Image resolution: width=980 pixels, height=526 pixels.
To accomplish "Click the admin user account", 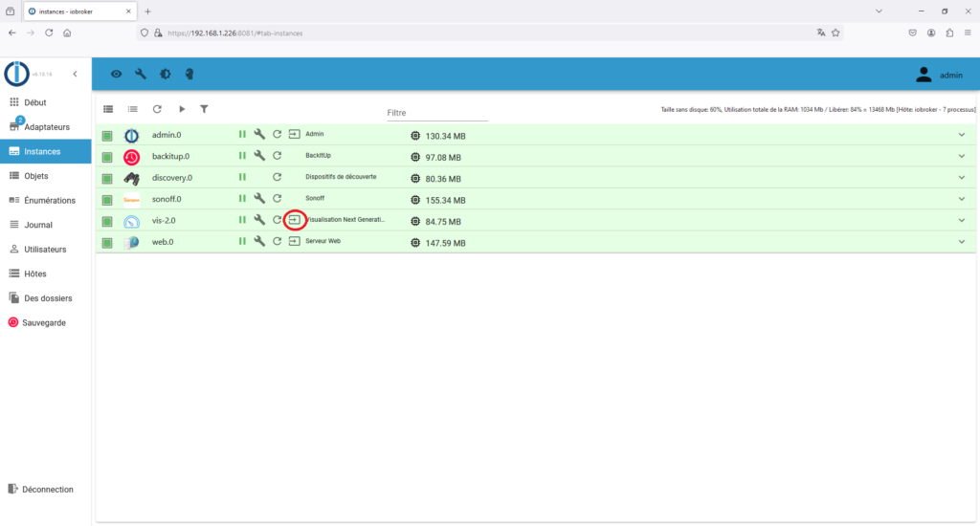I will [x=940, y=75].
